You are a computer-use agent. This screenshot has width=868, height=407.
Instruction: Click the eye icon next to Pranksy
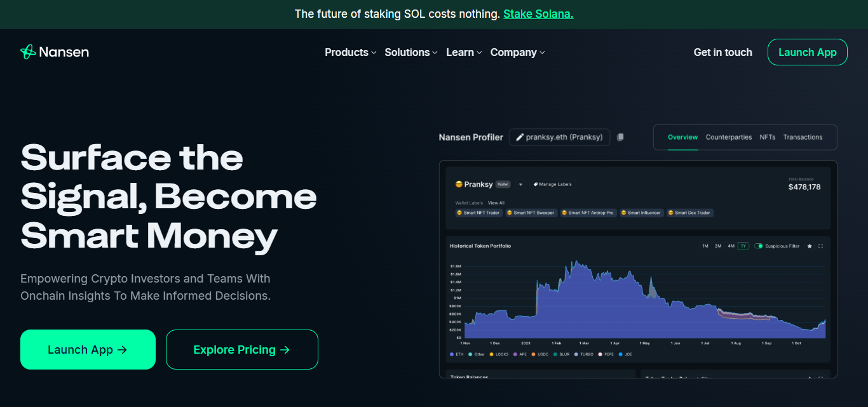pyautogui.click(x=520, y=184)
